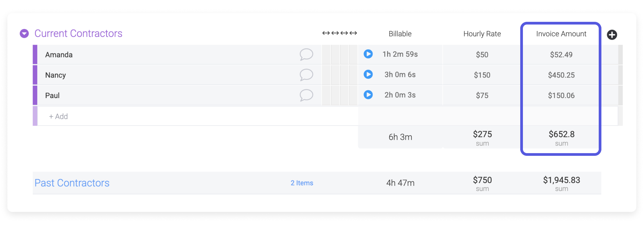Open the 2 Items link
Screen dimensions: 644x225
(302, 183)
